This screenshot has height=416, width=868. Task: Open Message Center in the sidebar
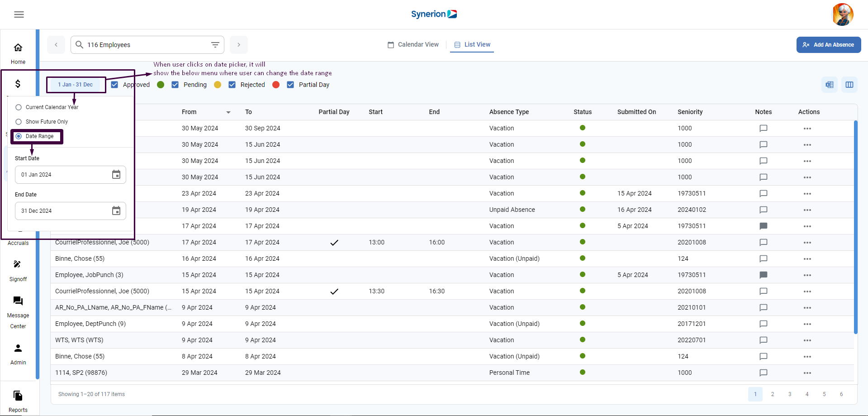(x=18, y=312)
